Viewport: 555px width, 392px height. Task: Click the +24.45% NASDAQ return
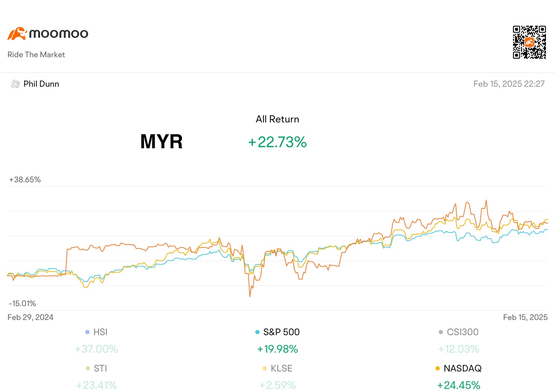(x=458, y=385)
